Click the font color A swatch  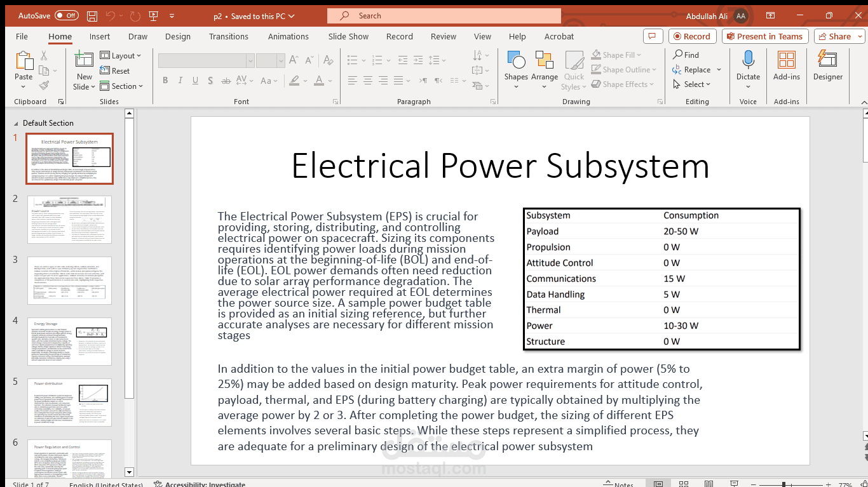pos(320,81)
